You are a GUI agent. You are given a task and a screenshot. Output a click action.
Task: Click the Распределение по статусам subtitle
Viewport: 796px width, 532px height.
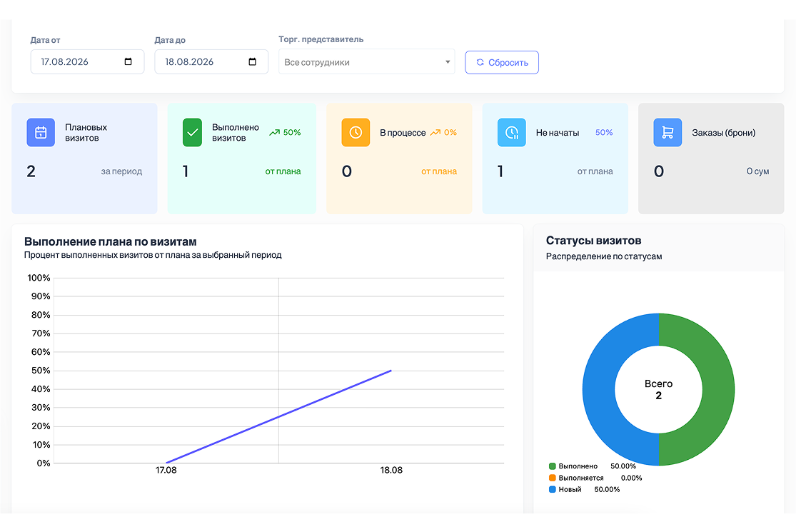(603, 256)
